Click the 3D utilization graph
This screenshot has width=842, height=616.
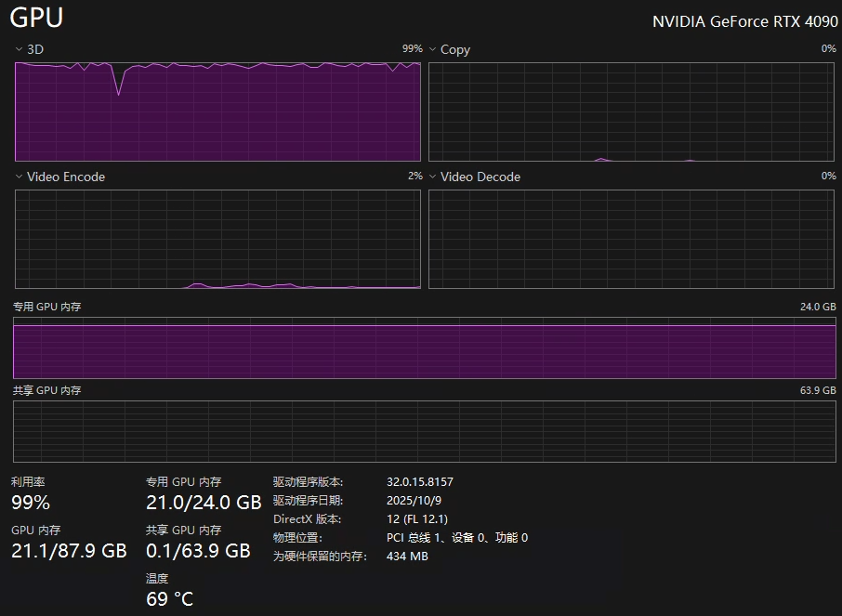pyautogui.click(x=217, y=111)
